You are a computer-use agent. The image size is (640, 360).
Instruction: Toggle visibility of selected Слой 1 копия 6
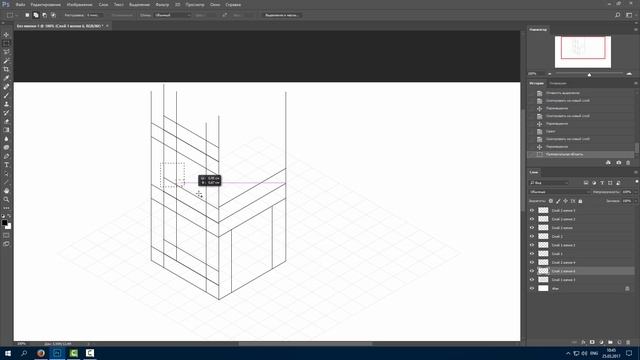tap(532, 271)
